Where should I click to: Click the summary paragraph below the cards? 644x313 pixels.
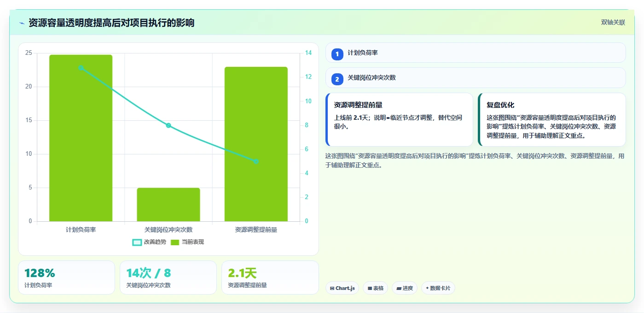coord(475,160)
